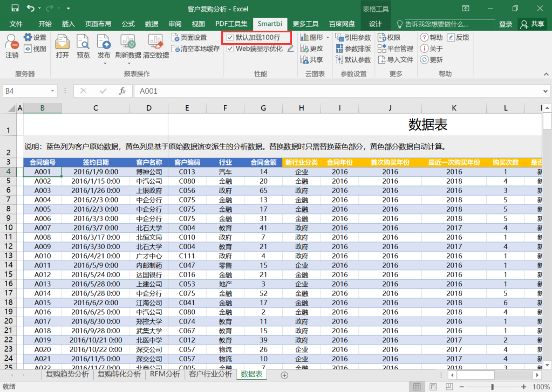Open the Name Box dropdown arrow
This screenshot has height=392, width=552.
pyautogui.click(x=52, y=91)
